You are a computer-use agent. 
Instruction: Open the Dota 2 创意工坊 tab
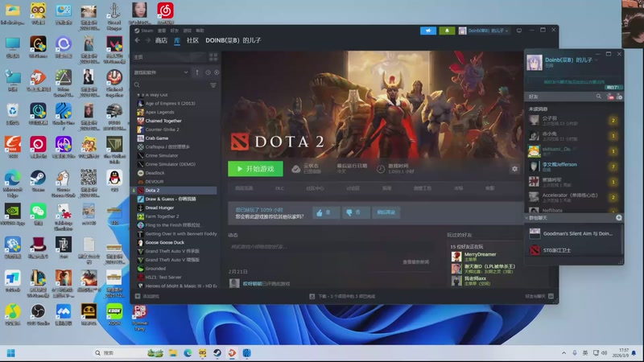coord(423,188)
